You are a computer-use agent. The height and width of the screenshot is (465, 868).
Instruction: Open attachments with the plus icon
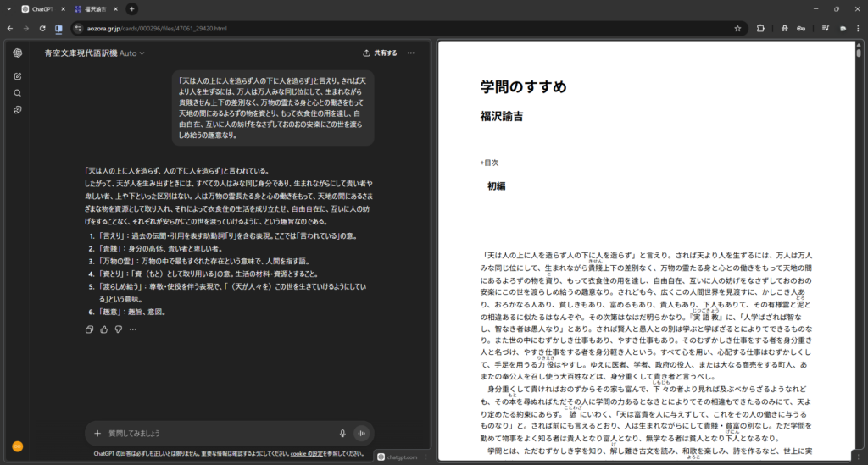(x=98, y=433)
